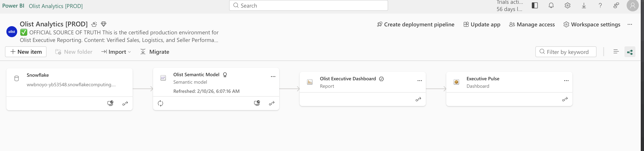
Task: Show lineage for the Executive Pulse dashboard
Action: pos(565,99)
